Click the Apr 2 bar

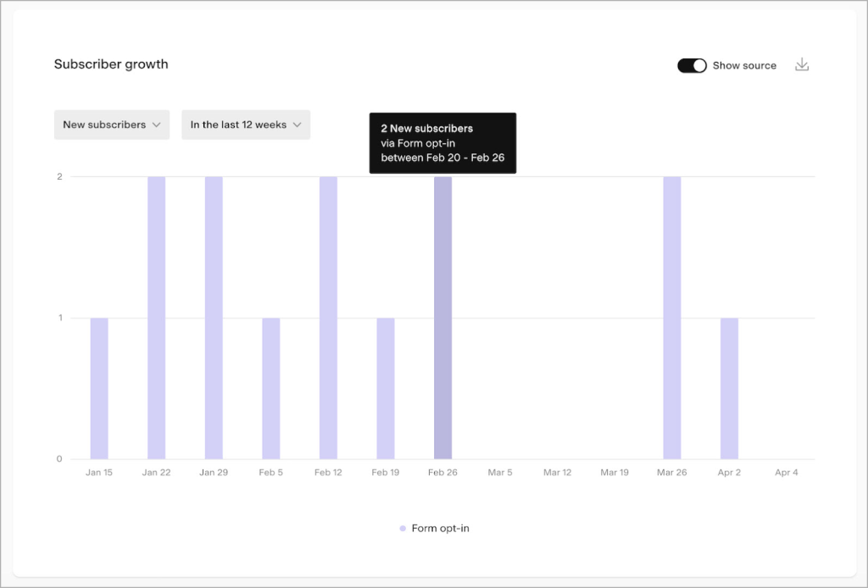tap(729, 388)
